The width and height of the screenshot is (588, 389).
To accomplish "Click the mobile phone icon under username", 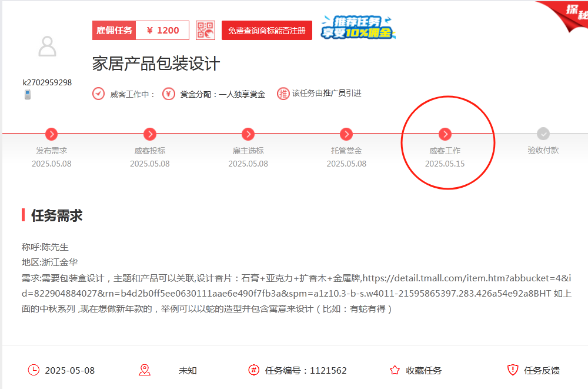I will [x=27, y=95].
